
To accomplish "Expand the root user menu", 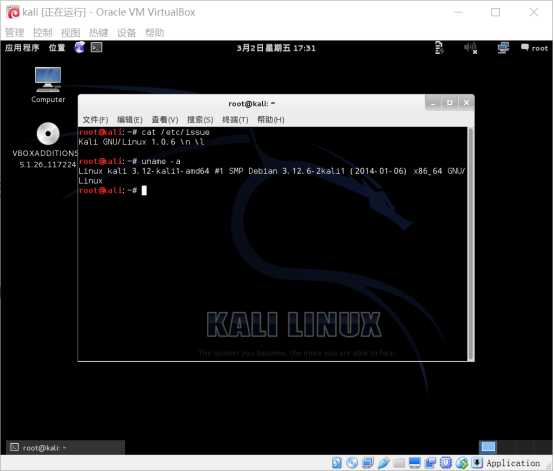I will [534, 48].
